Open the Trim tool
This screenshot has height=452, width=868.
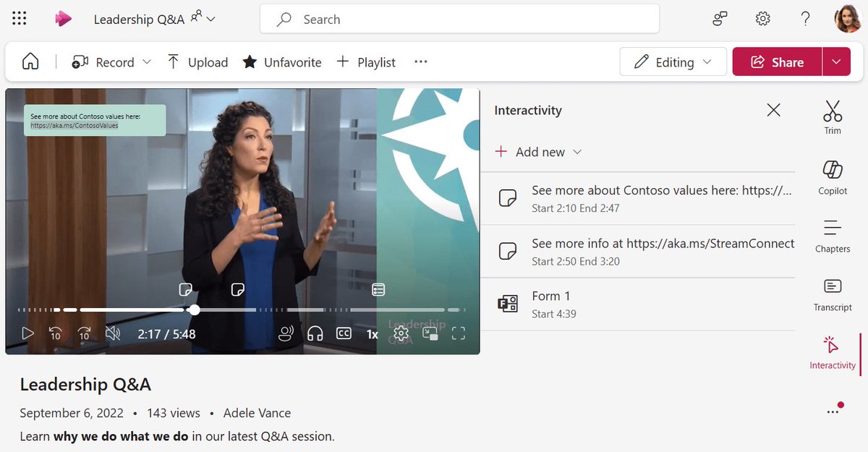(833, 118)
